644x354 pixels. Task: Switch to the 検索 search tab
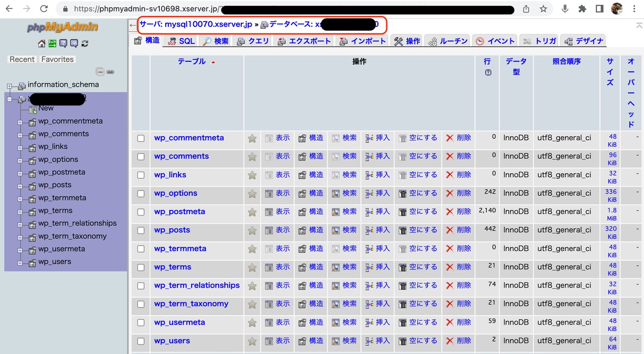coord(215,41)
